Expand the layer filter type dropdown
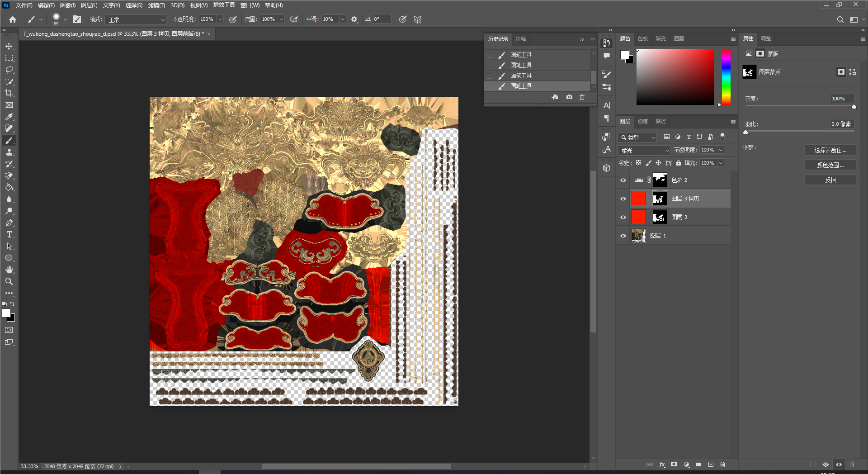Screen dimensions: 868x474 pos(638,137)
